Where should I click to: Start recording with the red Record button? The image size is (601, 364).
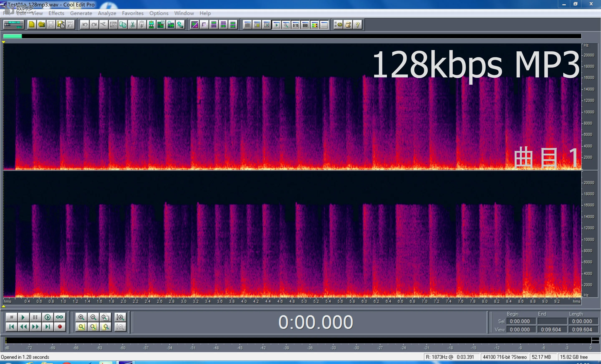point(59,327)
